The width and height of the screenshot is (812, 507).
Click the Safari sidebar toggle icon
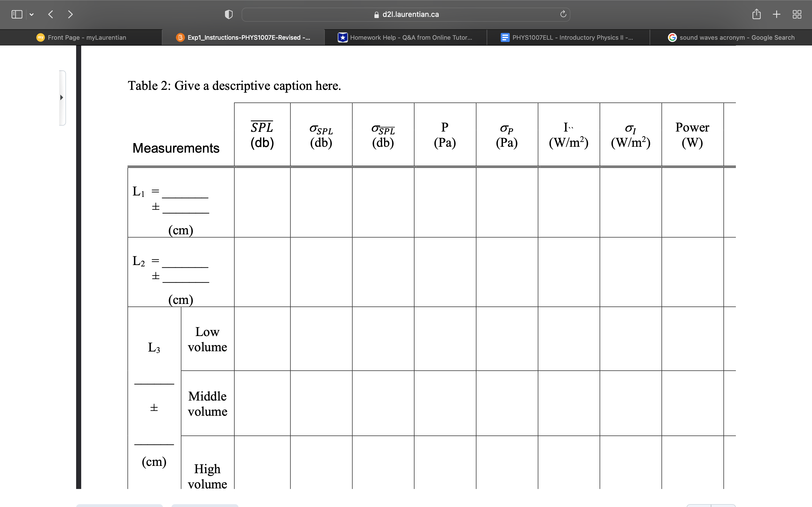(17, 14)
